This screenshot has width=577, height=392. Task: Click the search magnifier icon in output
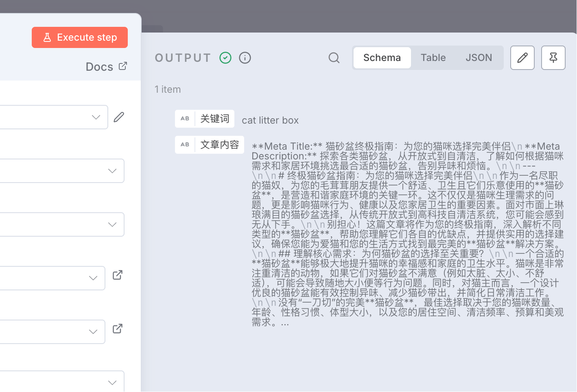(334, 58)
